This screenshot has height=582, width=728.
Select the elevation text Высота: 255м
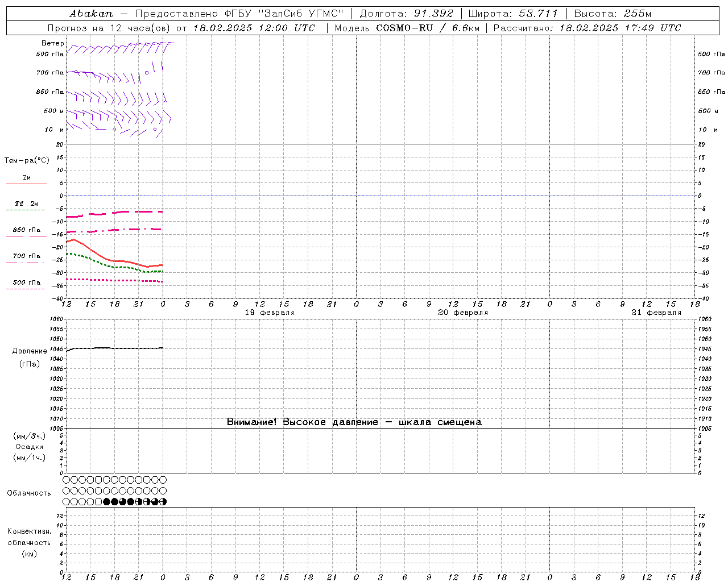(613, 13)
